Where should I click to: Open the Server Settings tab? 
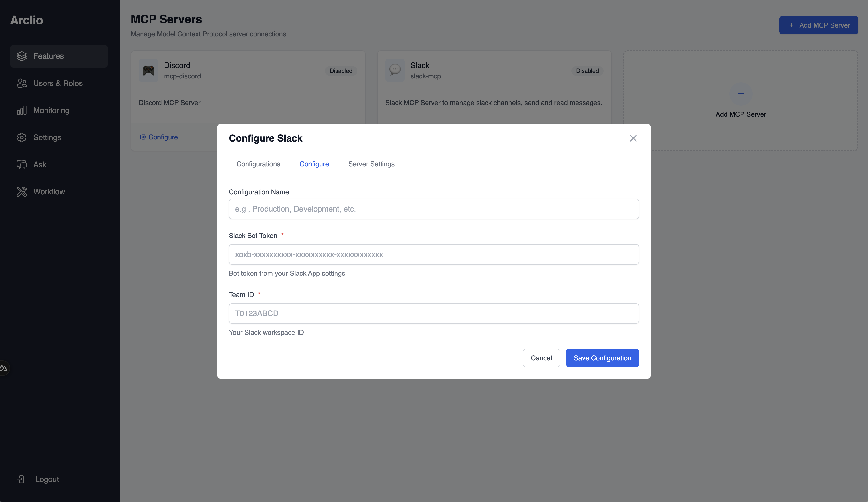tap(371, 164)
